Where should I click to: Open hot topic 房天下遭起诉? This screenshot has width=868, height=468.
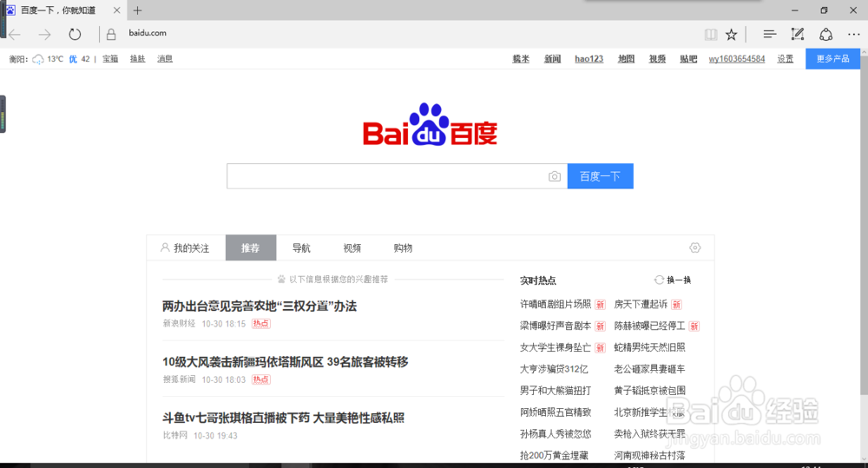[641, 304]
